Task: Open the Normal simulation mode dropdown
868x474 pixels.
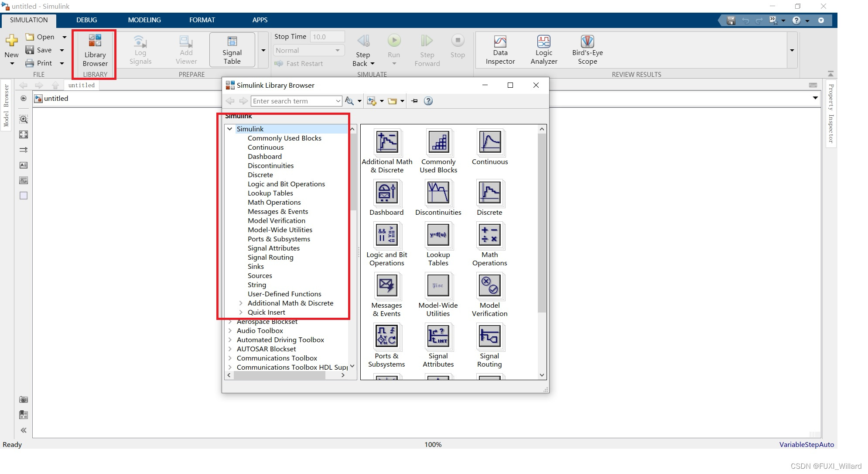Action: (308, 51)
